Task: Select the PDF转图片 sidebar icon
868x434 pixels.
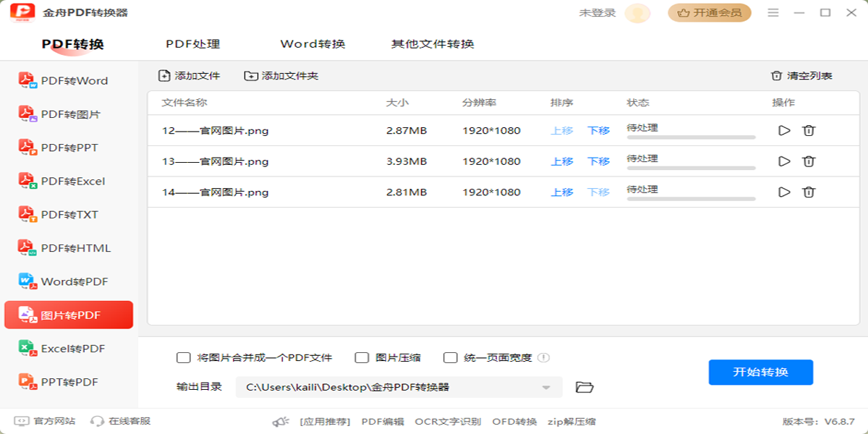Action: (x=27, y=114)
